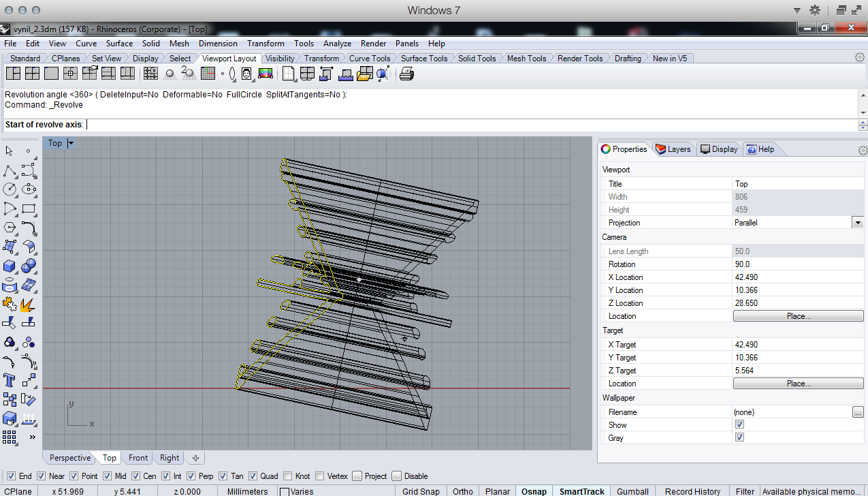
Task: Toggle the Point osnap checkbox
Action: [x=74, y=476]
